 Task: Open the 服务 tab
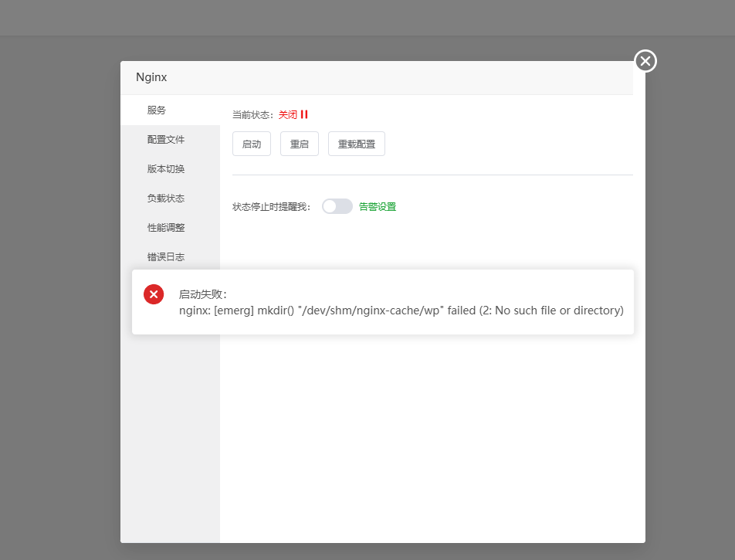pyautogui.click(x=170, y=110)
